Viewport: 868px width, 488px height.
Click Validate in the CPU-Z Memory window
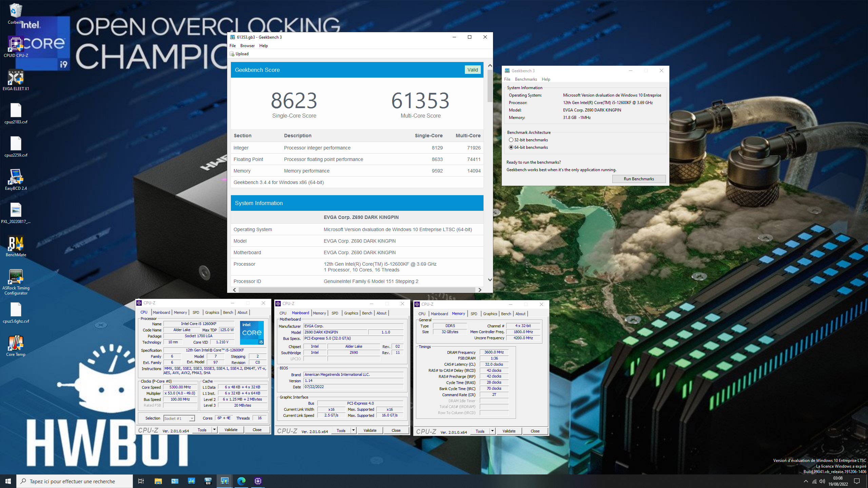tap(509, 431)
